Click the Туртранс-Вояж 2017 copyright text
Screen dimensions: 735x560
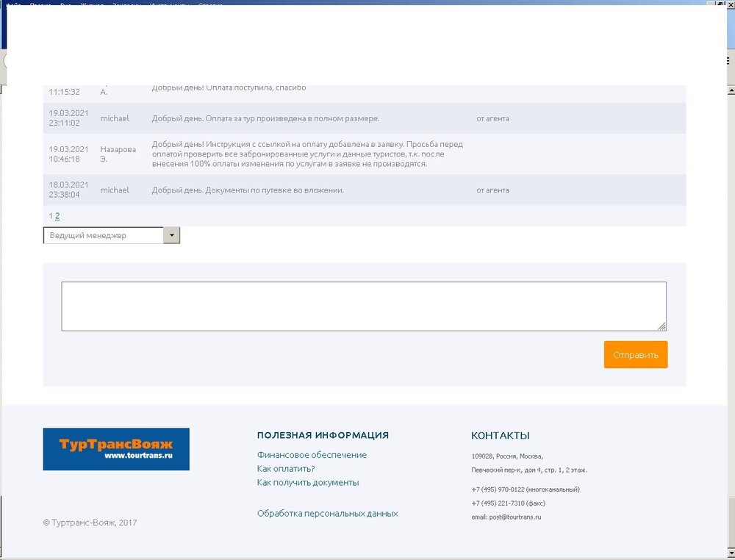click(x=90, y=523)
